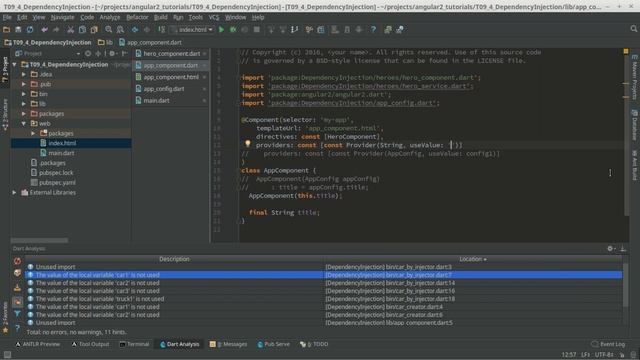This screenshot has height=360, width=640.
Task: Switch to app_config.dart editor tab
Action: coord(171,89)
